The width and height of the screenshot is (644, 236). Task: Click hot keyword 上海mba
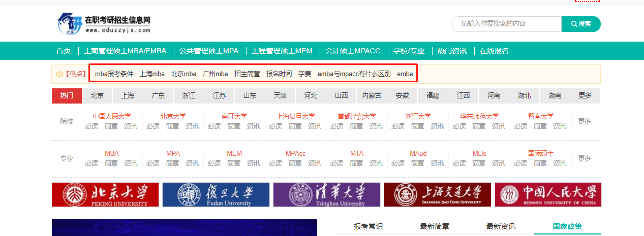pos(152,74)
